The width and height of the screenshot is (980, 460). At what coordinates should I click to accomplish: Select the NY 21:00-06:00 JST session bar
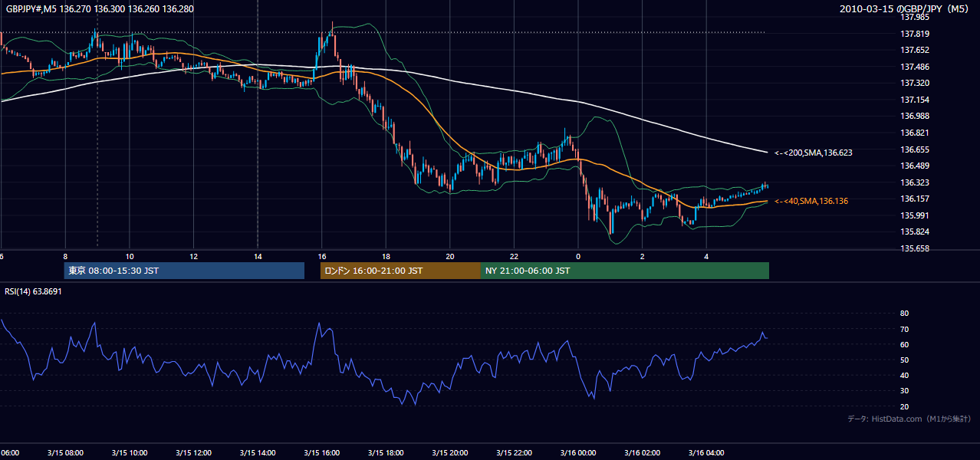(x=625, y=271)
